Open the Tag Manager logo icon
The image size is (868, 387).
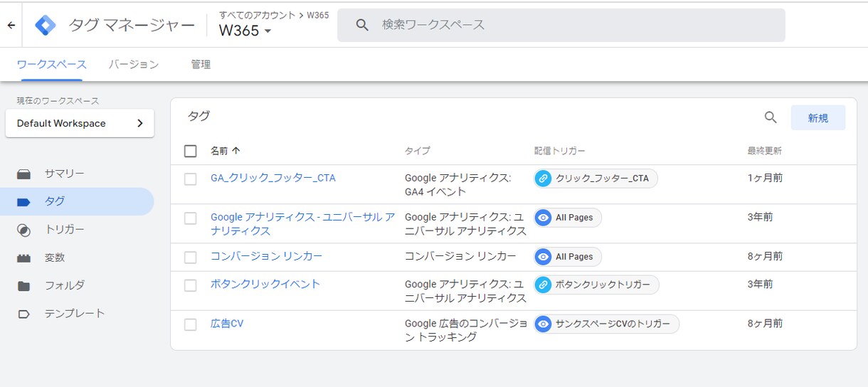(x=46, y=25)
